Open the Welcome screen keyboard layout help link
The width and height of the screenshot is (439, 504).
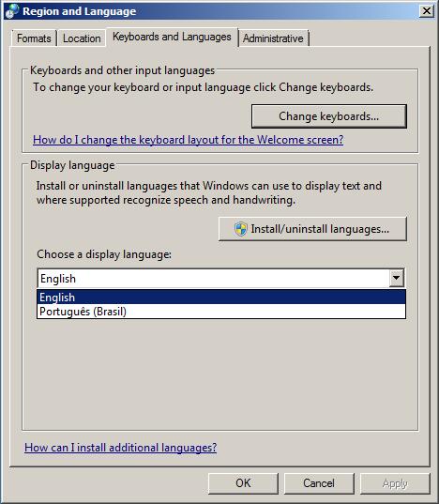click(x=189, y=140)
